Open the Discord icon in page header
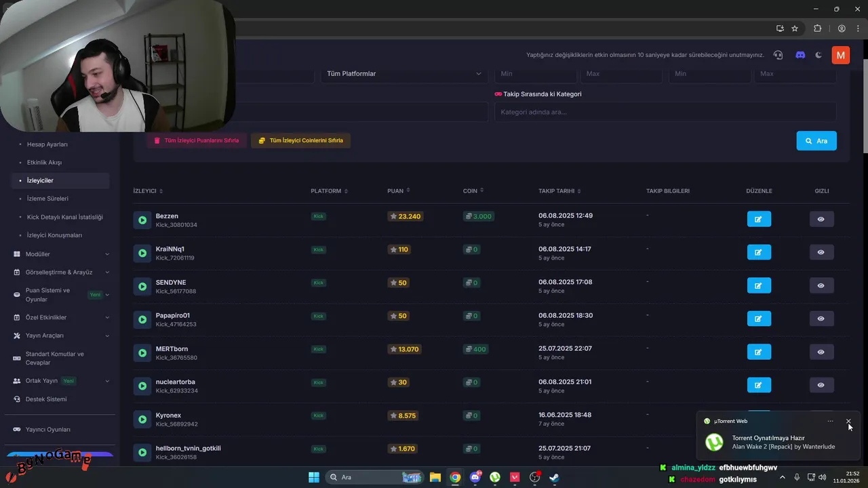Image resolution: width=868 pixels, height=488 pixels. point(800,55)
